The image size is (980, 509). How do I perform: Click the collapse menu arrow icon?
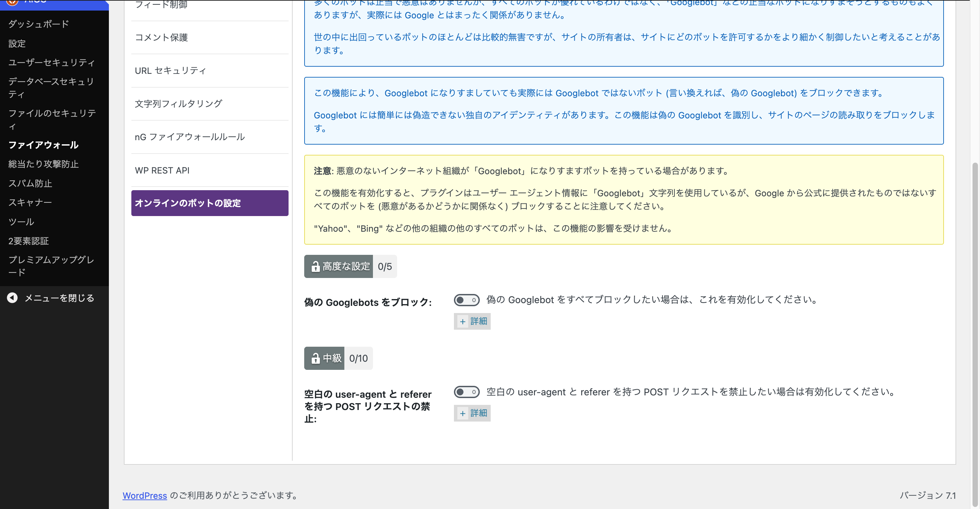[12, 298]
